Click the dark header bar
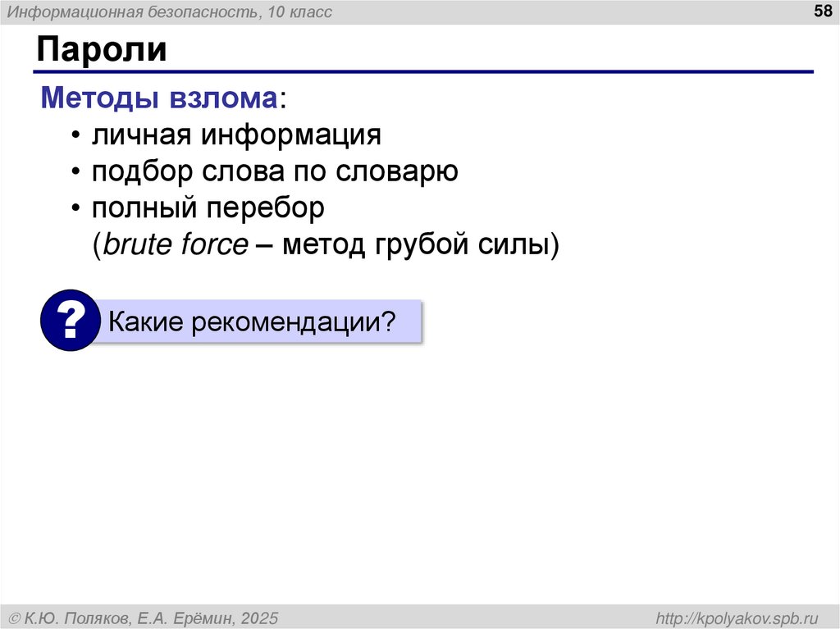This screenshot has width=840, height=629. 420,11
